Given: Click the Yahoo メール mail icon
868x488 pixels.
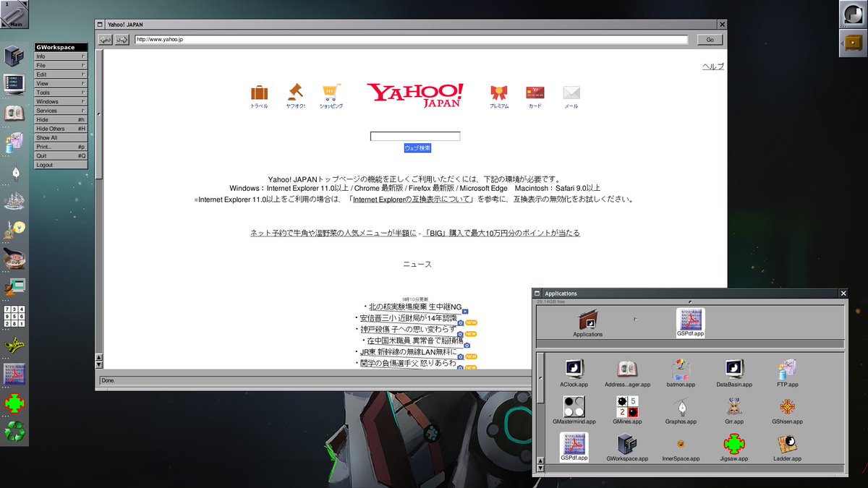Looking at the screenshot, I should [571, 92].
